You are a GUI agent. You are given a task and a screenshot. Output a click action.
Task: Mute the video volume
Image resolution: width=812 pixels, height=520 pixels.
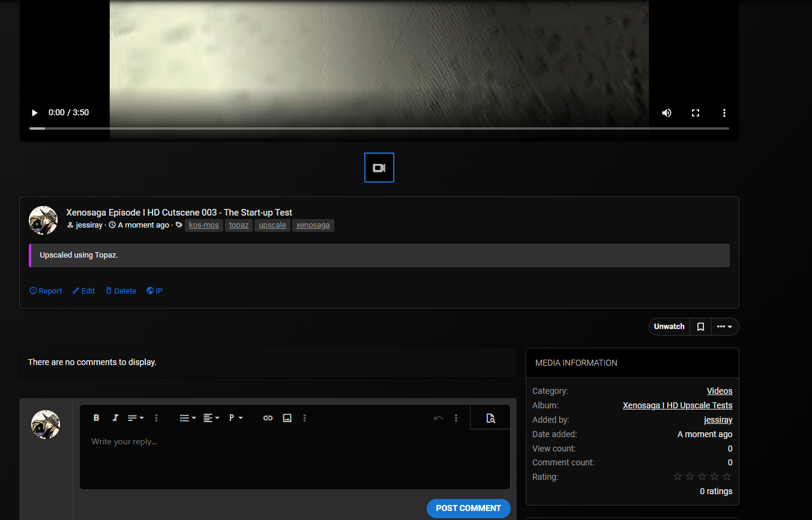[x=667, y=113]
